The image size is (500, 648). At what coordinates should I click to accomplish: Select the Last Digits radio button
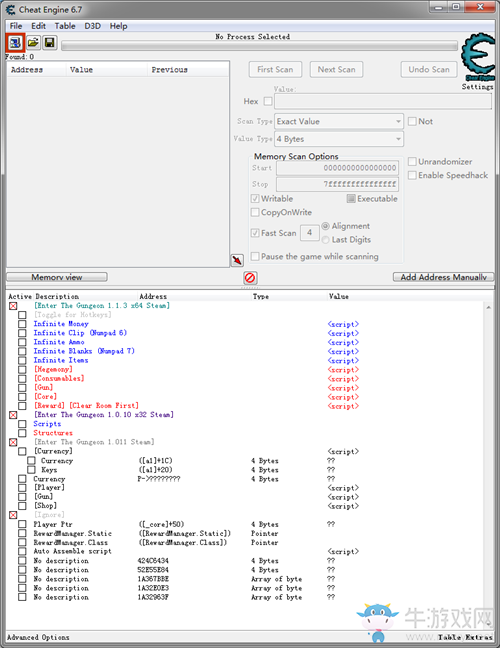pyautogui.click(x=326, y=240)
